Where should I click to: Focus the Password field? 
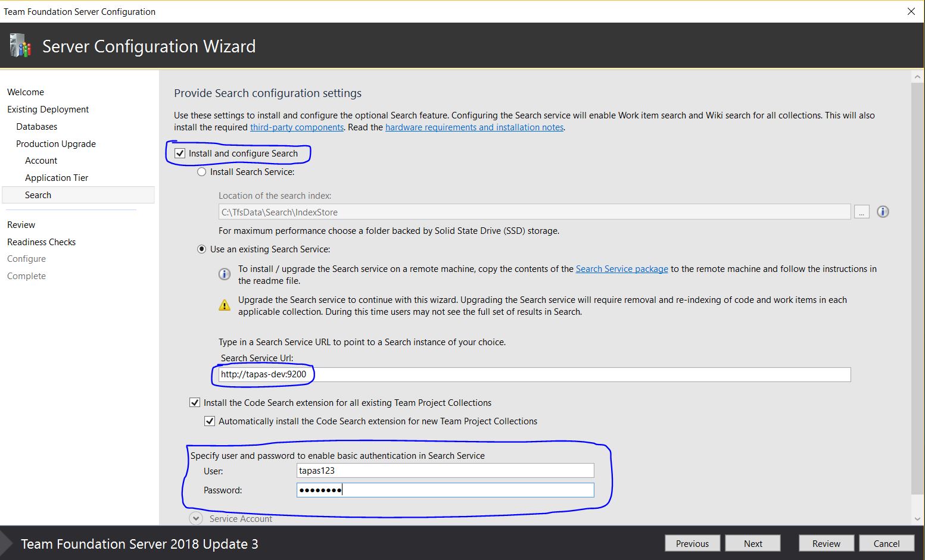point(445,489)
